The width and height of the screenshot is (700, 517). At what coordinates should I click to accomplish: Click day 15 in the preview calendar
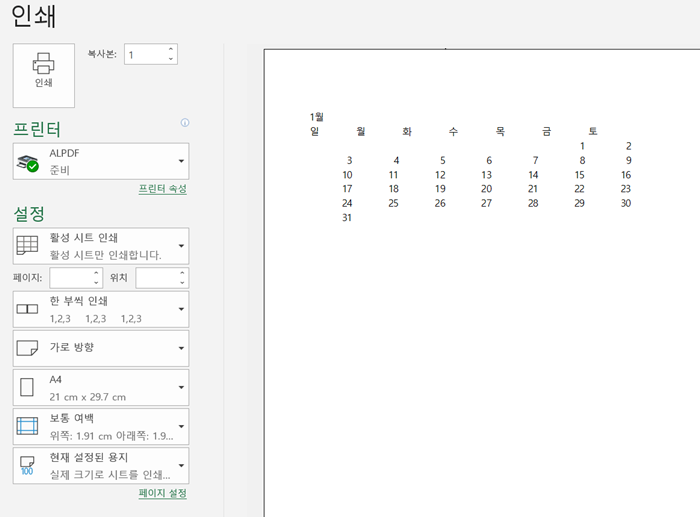click(579, 175)
